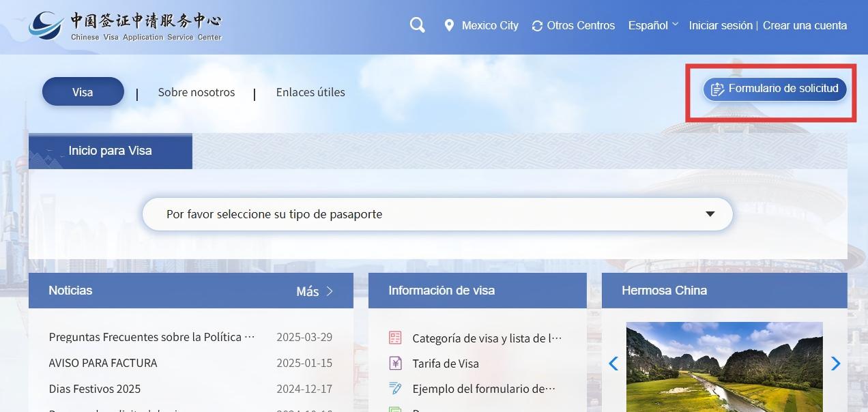868x412 pixels.
Task: Click the Categoría de visa list icon
Action: pos(395,338)
